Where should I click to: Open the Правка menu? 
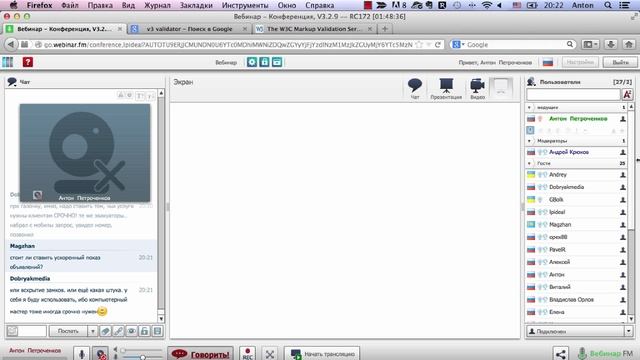tap(100, 5)
